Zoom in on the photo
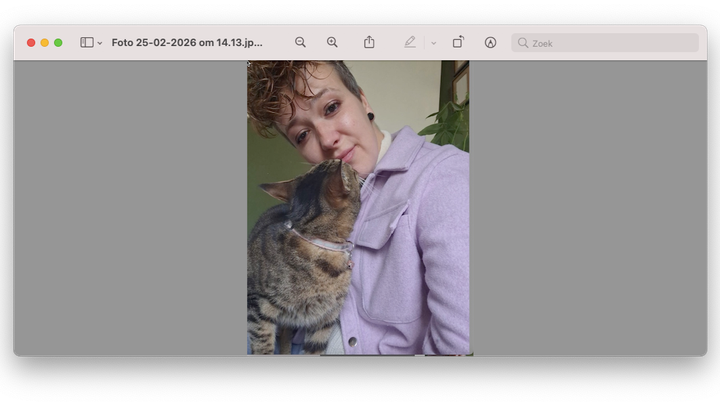The width and height of the screenshot is (720, 405). pos(332,42)
